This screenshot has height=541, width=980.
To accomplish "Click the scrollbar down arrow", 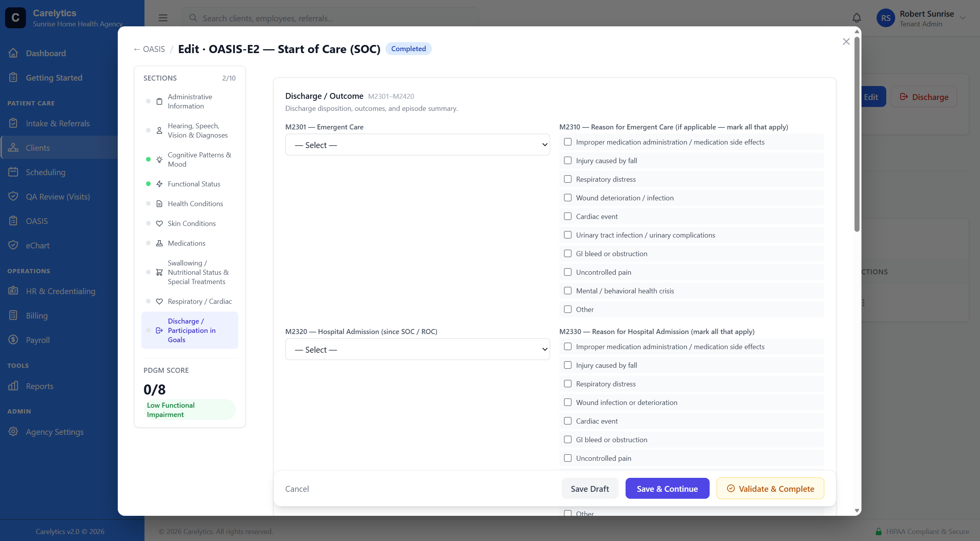I will (857, 511).
